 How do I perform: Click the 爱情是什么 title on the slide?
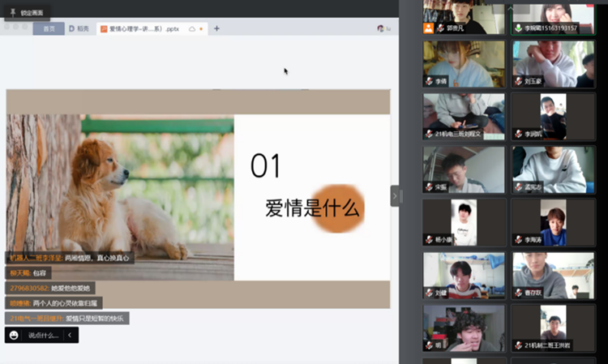pos(312,208)
